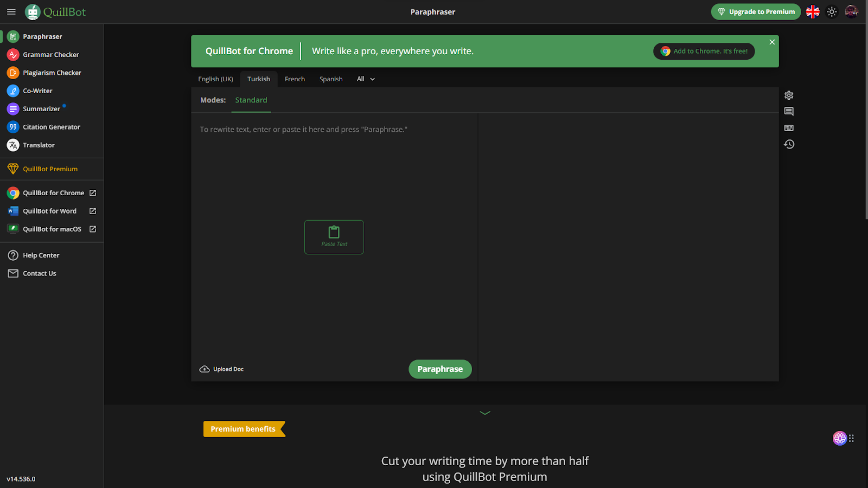Open the hamburger menu icon
This screenshot has height=488, width=868.
tap(11, 11)
